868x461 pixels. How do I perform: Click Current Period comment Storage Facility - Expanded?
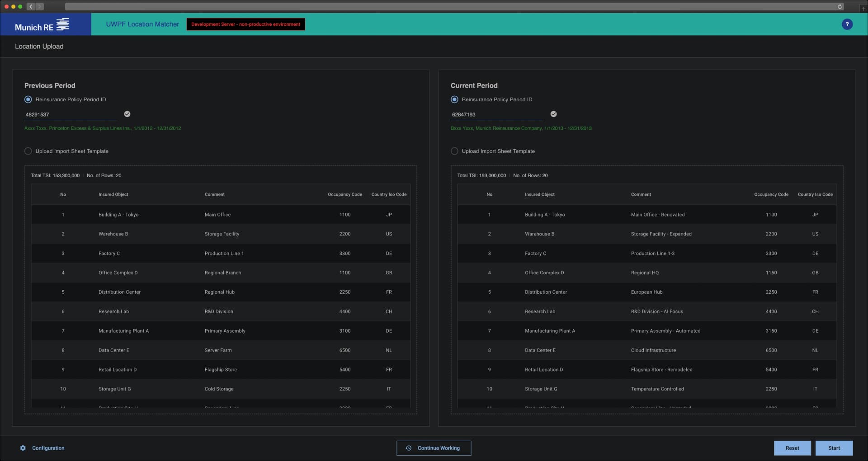pyautogui.click(x=661, y=234)
